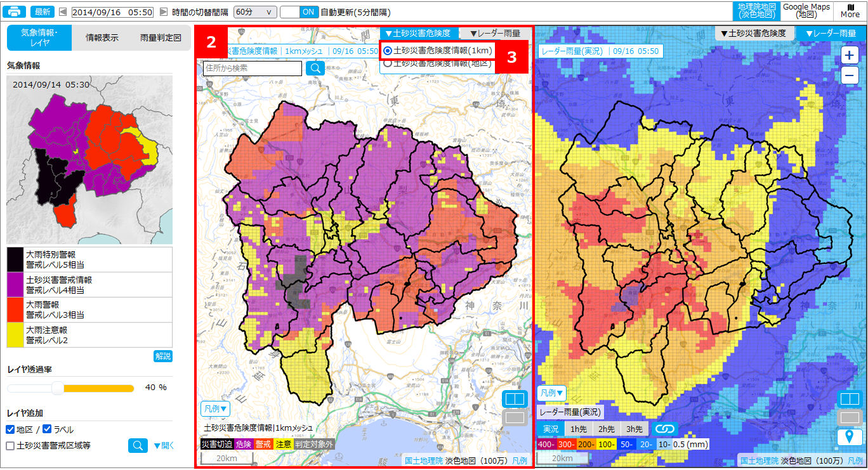The image size is (868, 470).
Task: Toggle the auto-update ON switch
Action: pos(299,12)
